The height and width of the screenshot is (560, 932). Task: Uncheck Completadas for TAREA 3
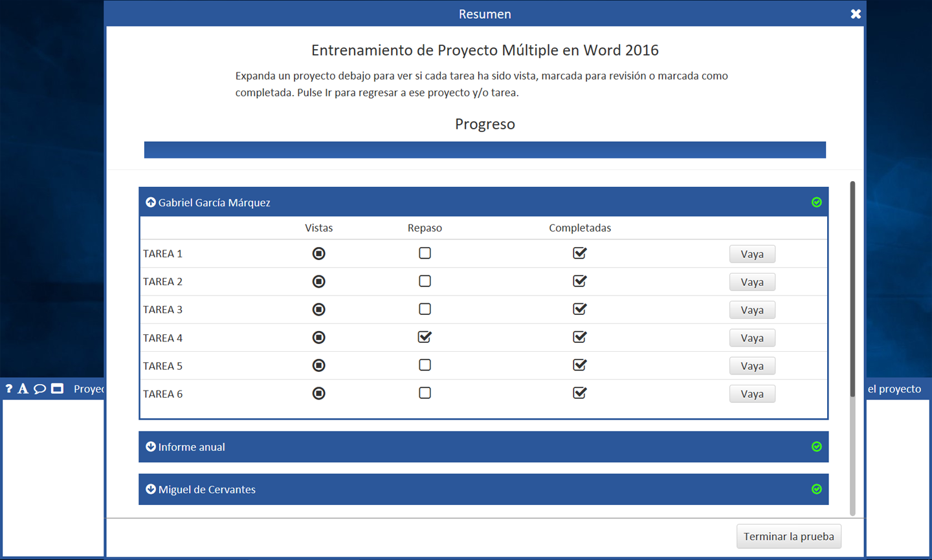pyautogui.click(x=580, y=309)
